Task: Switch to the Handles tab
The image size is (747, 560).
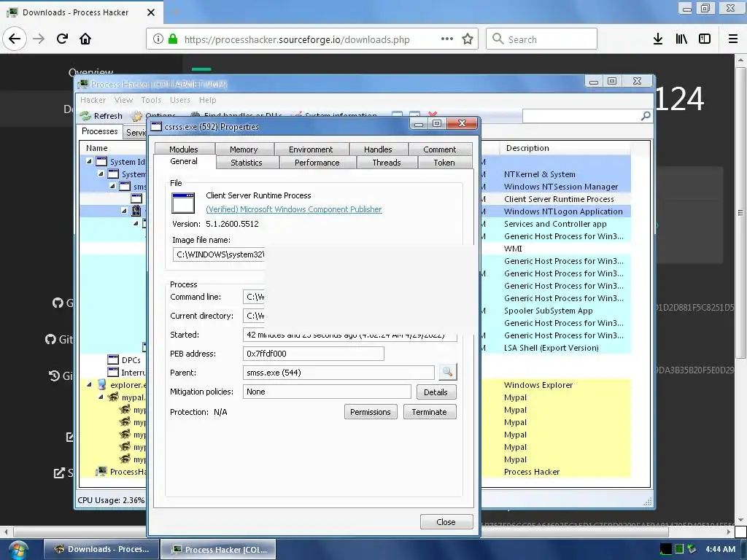Action: pos(379,149)
